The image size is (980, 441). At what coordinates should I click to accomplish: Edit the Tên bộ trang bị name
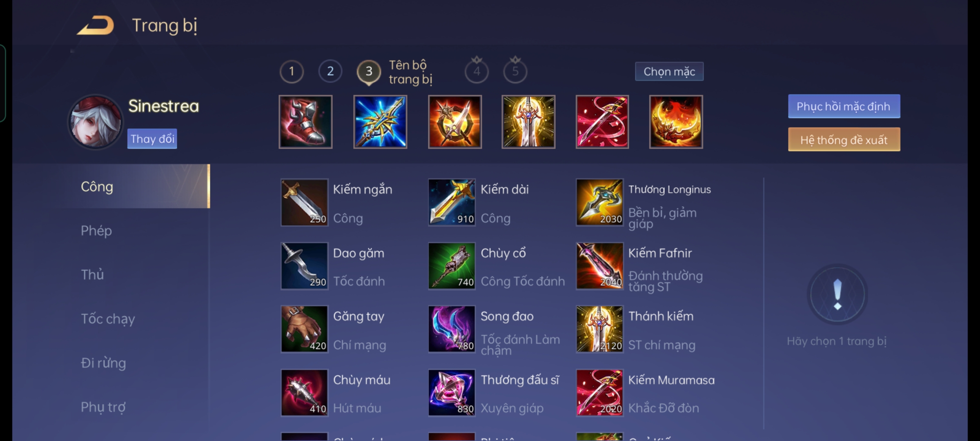pyautogui.click(x=410, y=72)
